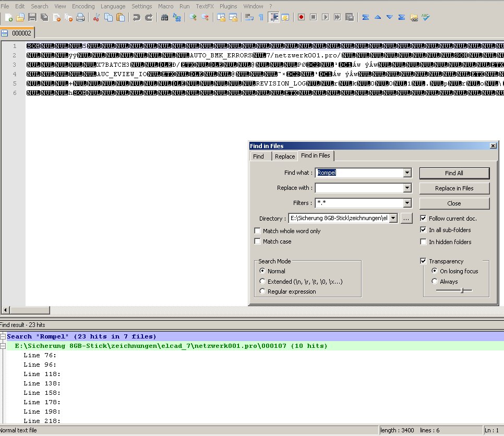
Task: Click the Save All icon
Action: tap(44, 17)
